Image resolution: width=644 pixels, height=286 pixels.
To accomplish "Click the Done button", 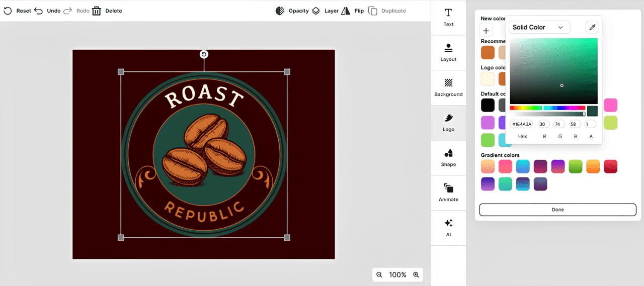I will (557, 210).
